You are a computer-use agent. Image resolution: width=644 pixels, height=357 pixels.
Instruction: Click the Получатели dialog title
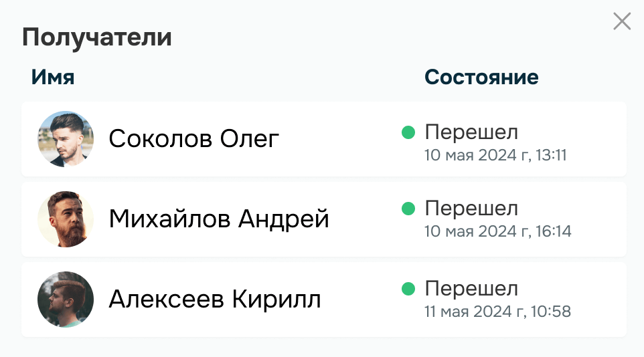[x=97, y=37]
